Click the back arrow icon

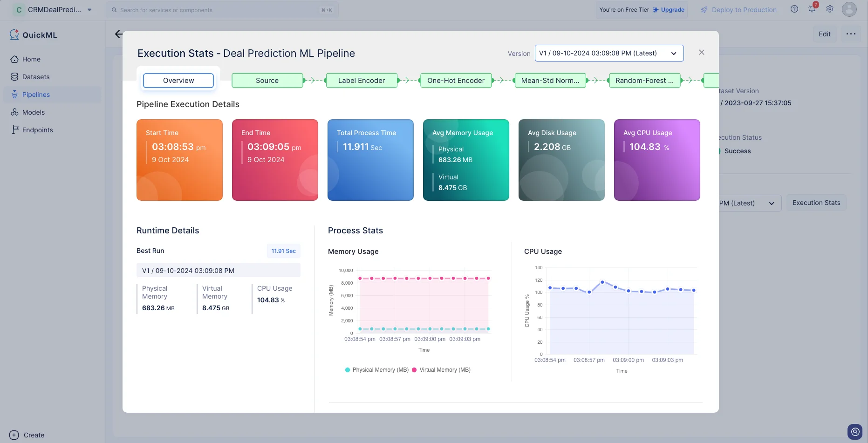tap(119, 34)
